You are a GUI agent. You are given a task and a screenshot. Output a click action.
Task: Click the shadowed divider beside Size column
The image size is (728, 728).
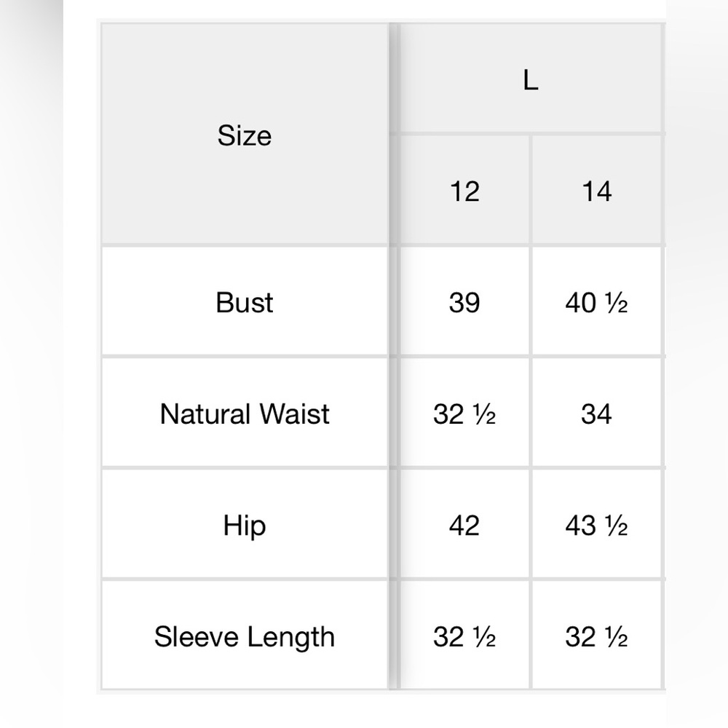coord(394,357)
